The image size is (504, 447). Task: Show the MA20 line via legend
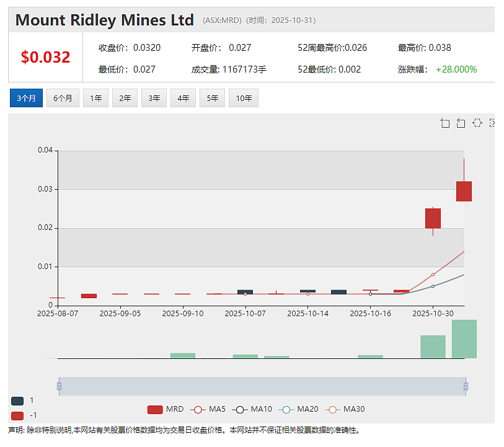click(298, 409)
